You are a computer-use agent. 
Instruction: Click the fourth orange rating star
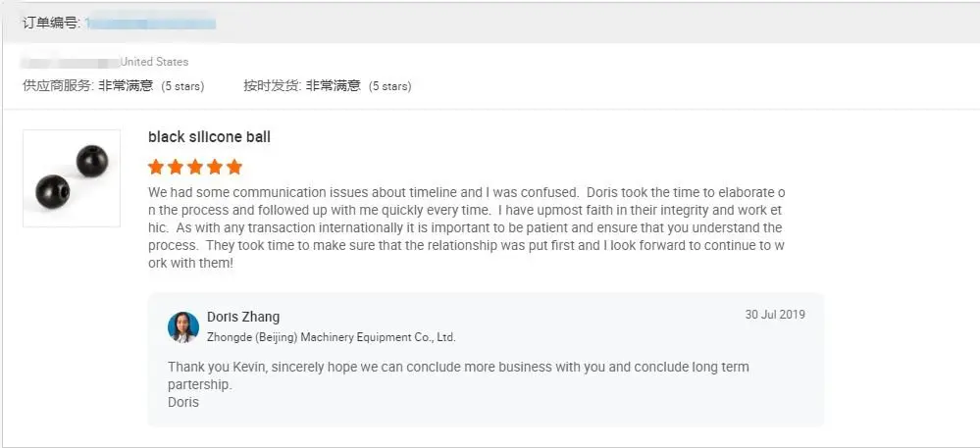pos(215,167)
